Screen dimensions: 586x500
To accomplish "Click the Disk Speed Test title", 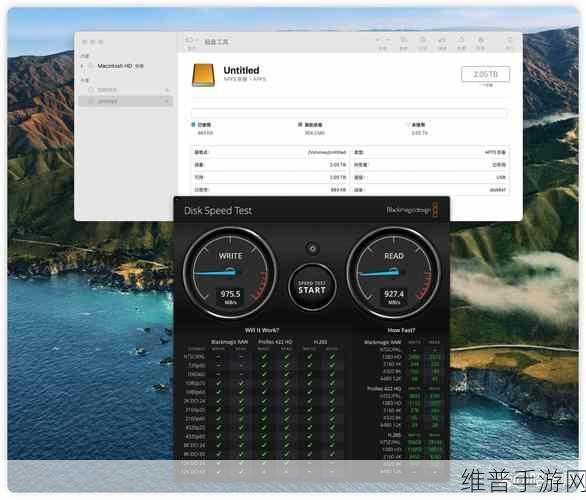I will coord(218,211).
